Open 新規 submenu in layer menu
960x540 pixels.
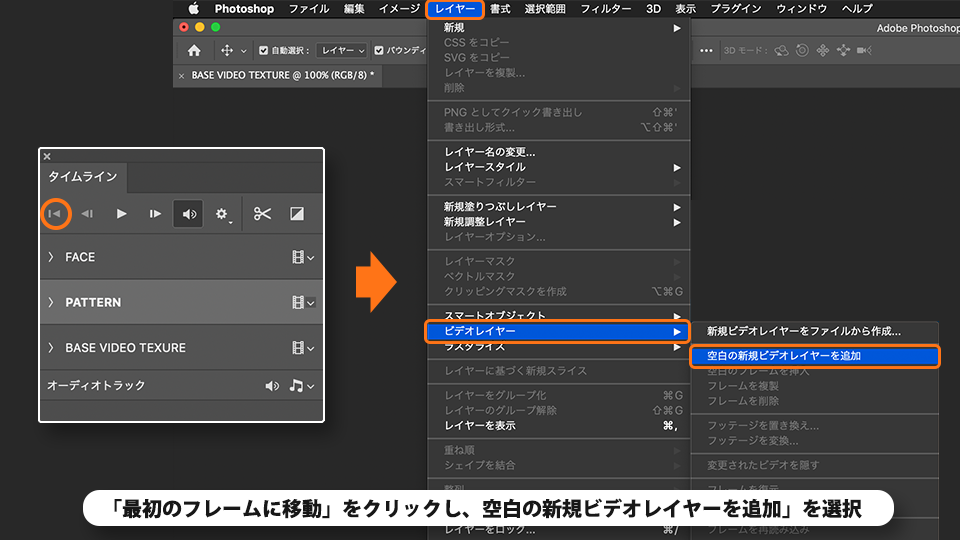coord(559,28)
